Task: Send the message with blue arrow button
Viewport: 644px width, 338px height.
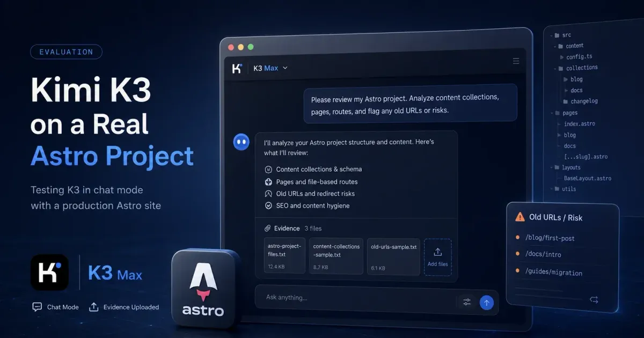Action: [486, 303]
